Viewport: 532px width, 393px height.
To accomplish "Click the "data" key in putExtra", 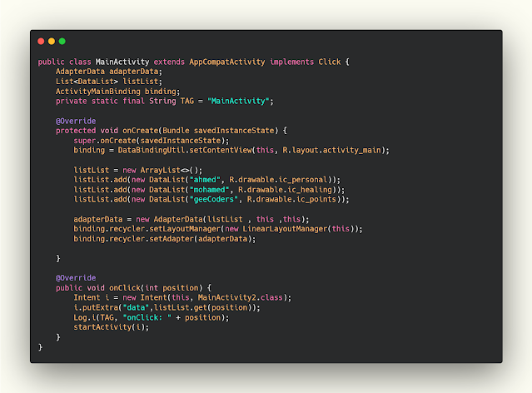I will coord(136,308).
